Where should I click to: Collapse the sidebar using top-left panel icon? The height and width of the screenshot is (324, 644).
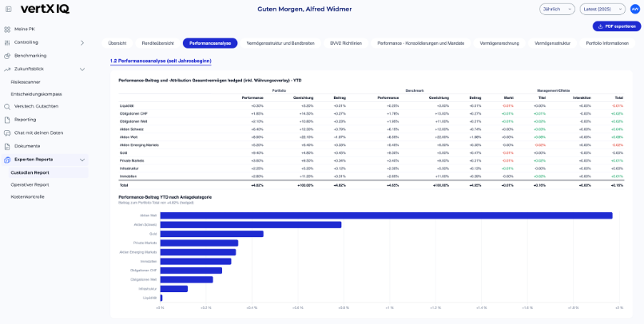point(9,9)
